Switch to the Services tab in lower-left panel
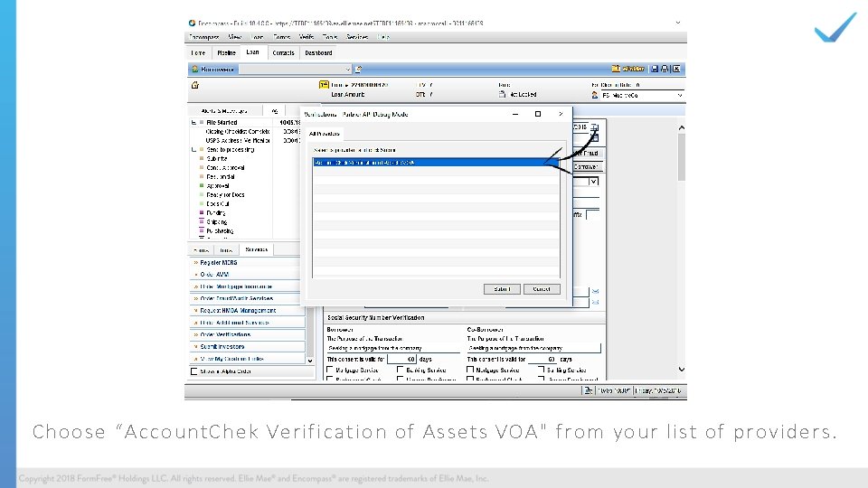This screenshot has height=488, width=868. point(256,249)
